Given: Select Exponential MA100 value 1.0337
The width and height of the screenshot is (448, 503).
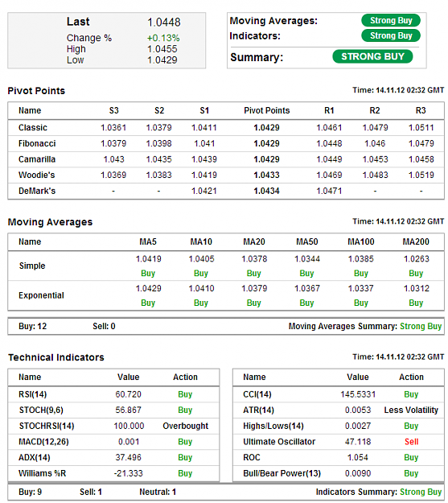Looking at the screenshot, I should 361,288.
